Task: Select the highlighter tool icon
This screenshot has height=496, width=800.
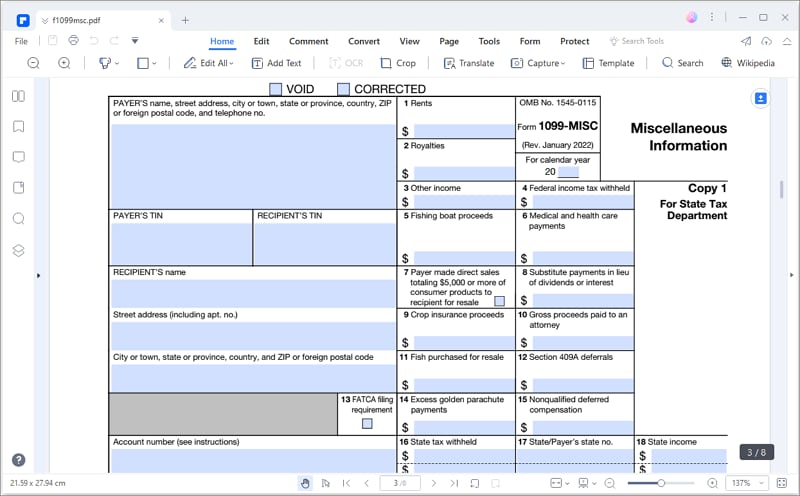Action: [x=105, y=63]
